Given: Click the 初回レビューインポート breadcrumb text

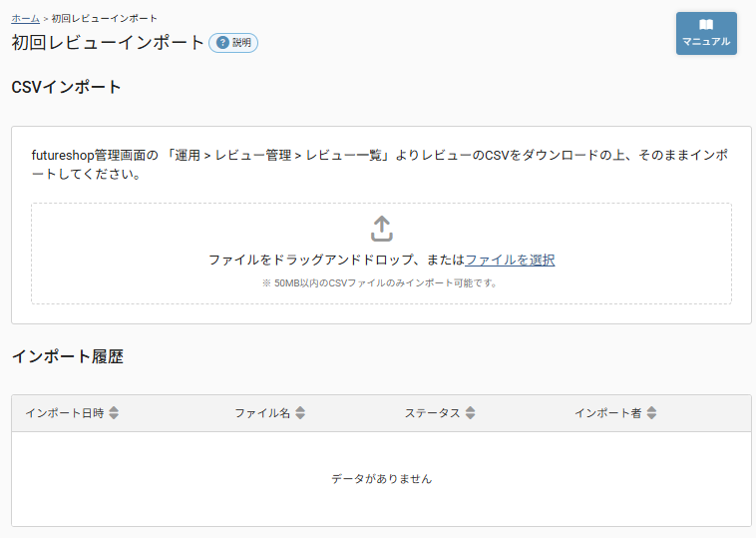Looking at the screenshot, I should (x=104, y=18).
